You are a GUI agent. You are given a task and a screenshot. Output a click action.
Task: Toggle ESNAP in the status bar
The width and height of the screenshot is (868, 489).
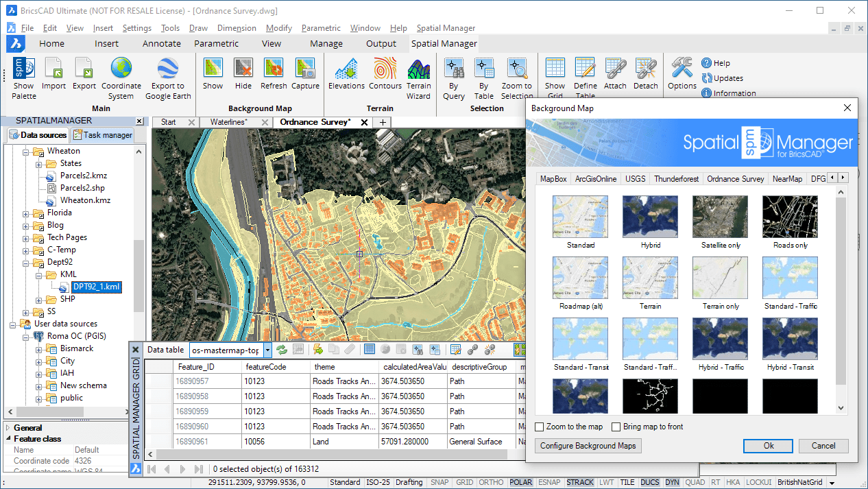tap(550, 482)
